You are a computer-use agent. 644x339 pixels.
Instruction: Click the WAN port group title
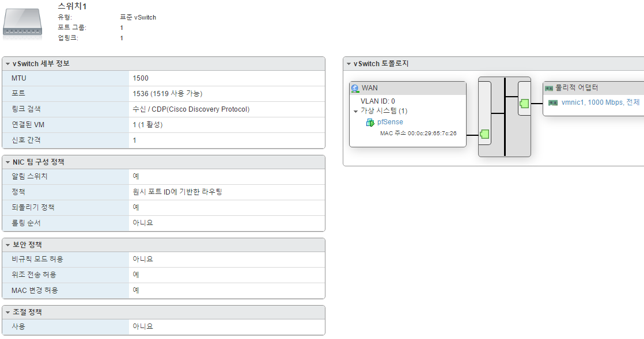click(x=370, y=88)
